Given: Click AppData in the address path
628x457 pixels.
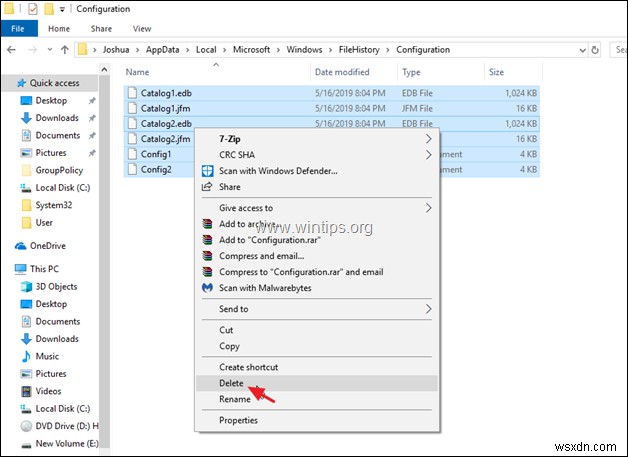Looking at the screenshot, I should (x=163, y=50).
